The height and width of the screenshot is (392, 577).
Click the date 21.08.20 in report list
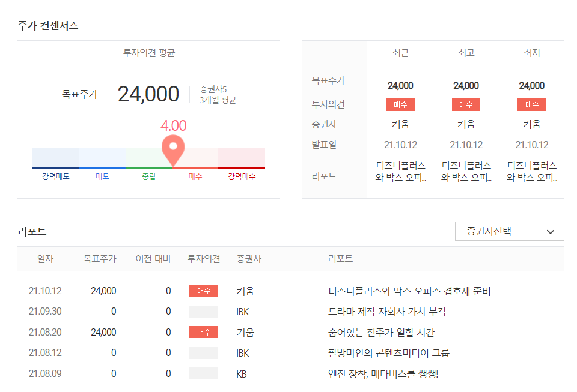tap(45, 332)
